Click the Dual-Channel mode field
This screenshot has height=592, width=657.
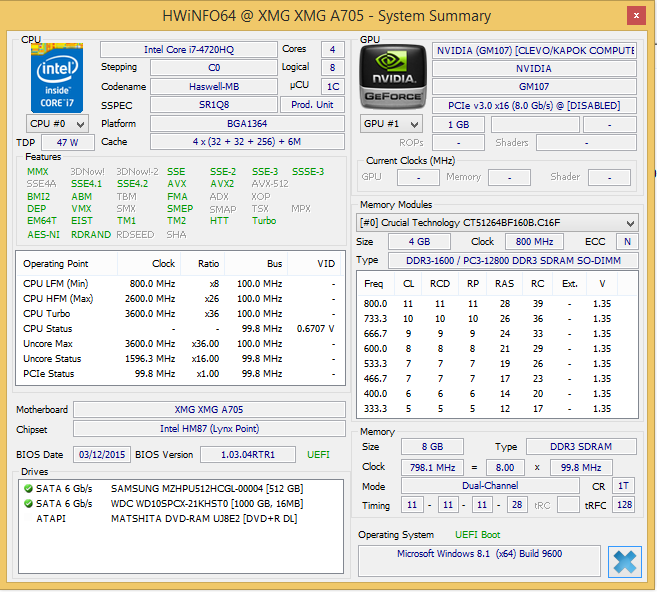490,486
